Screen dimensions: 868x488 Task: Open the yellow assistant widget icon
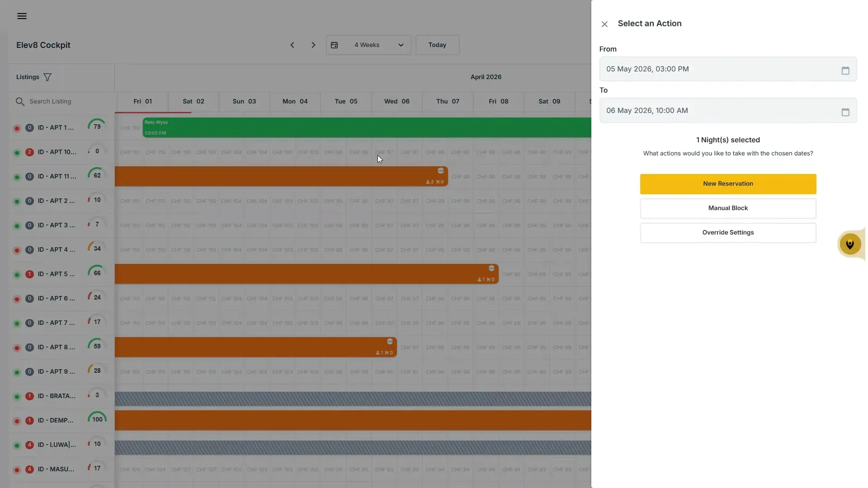click(x=850, y=244)
